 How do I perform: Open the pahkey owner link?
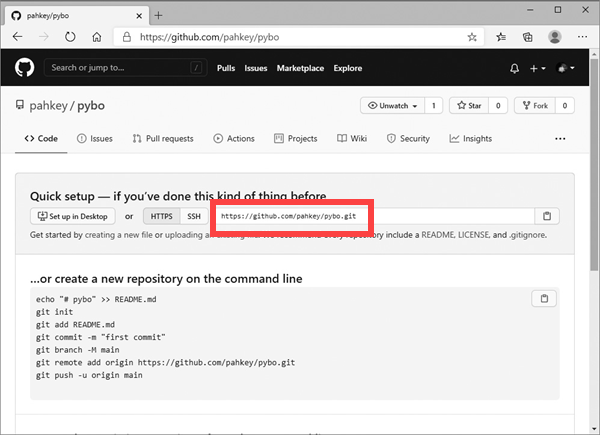click(x=48, y=106)
